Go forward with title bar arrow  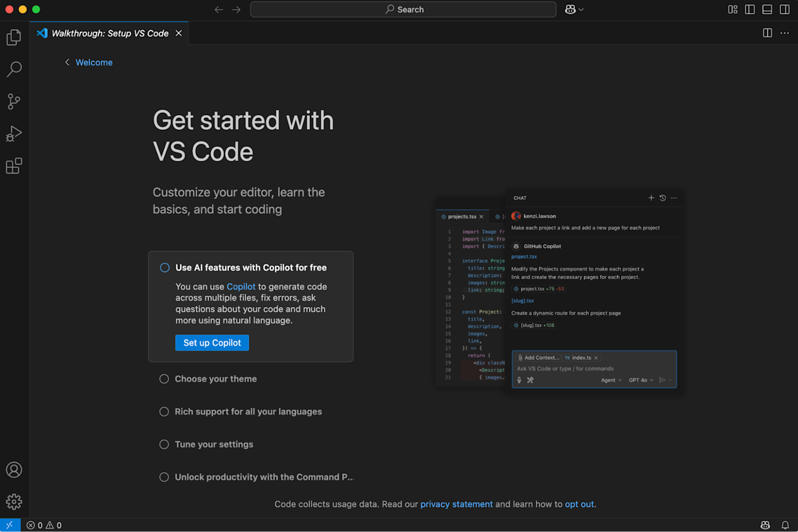(236, 10)
